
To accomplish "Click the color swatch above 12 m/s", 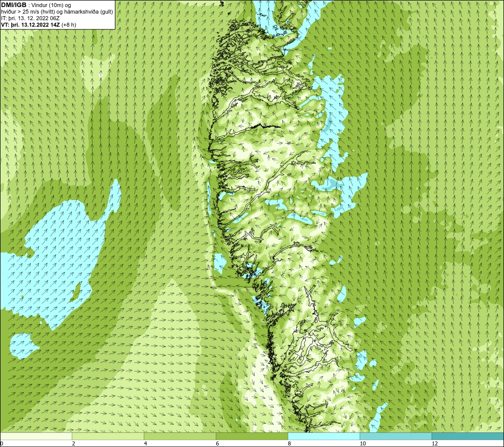I will point(468,436).
